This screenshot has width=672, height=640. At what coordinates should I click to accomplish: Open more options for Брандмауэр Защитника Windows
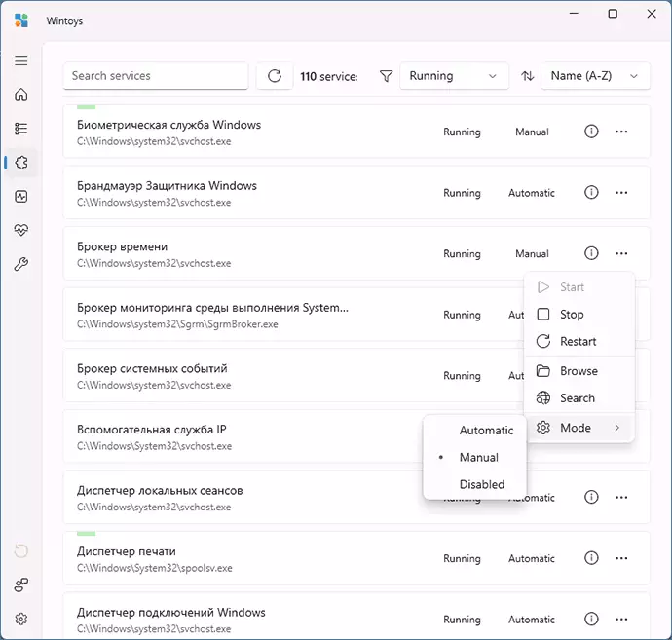pyautogui.click(x=621, y=192)
